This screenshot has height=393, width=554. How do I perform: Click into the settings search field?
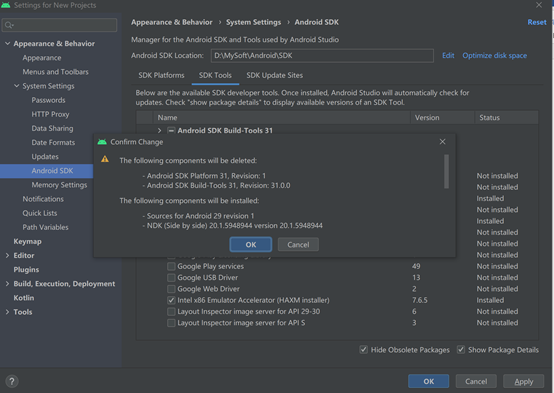[x=59, y=25]
